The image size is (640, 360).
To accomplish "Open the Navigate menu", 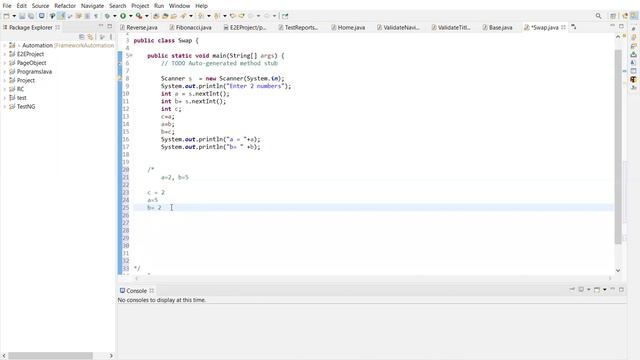I will [92, 6].
